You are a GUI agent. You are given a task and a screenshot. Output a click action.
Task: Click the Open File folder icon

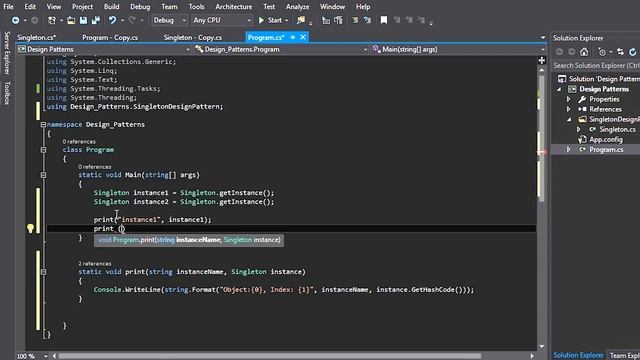[71, 20]
